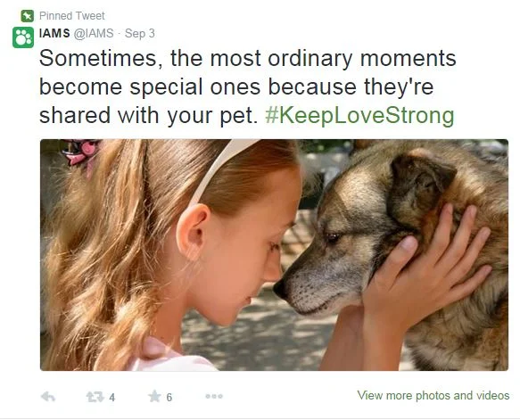This screenshot has height=420, width=520.
Task: Open the #KeepLoveStrong hashtag
Action: 359,115
